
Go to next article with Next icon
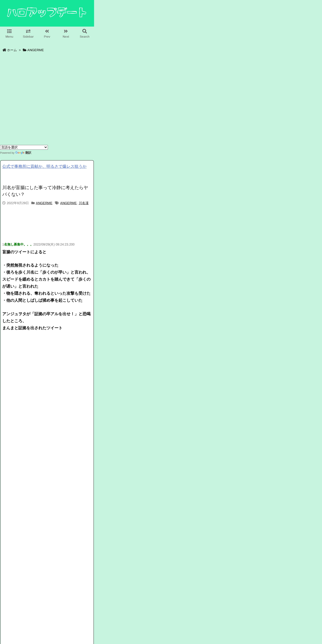point(66,31)
